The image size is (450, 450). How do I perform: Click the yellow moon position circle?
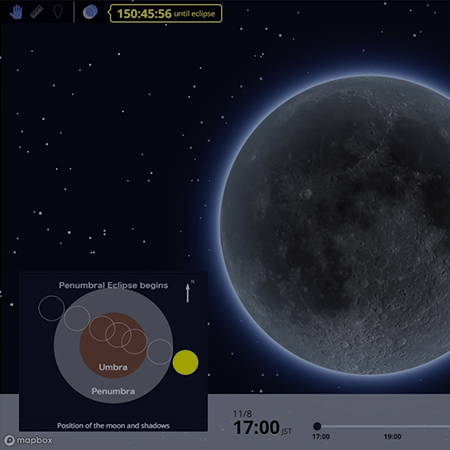tap(185, 362)
